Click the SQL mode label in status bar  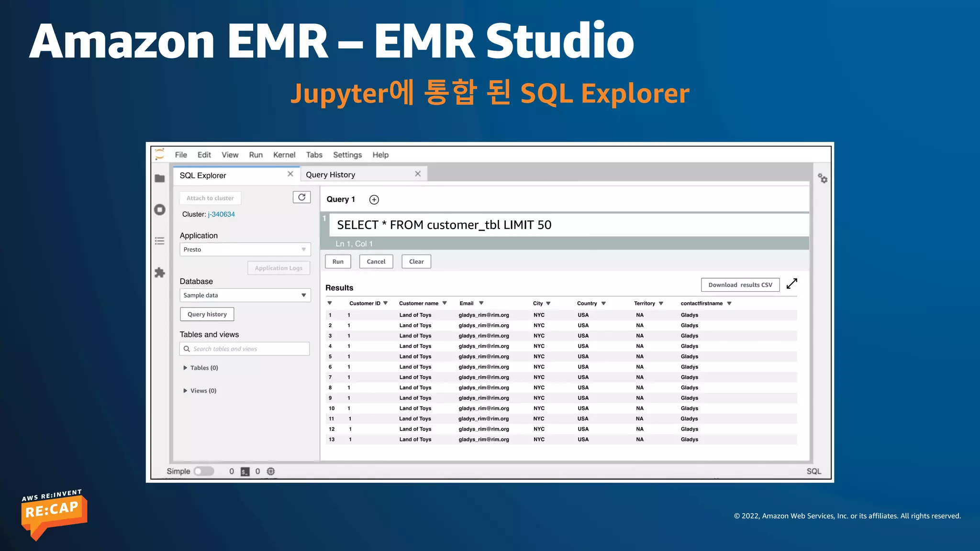tap(813, 472)
